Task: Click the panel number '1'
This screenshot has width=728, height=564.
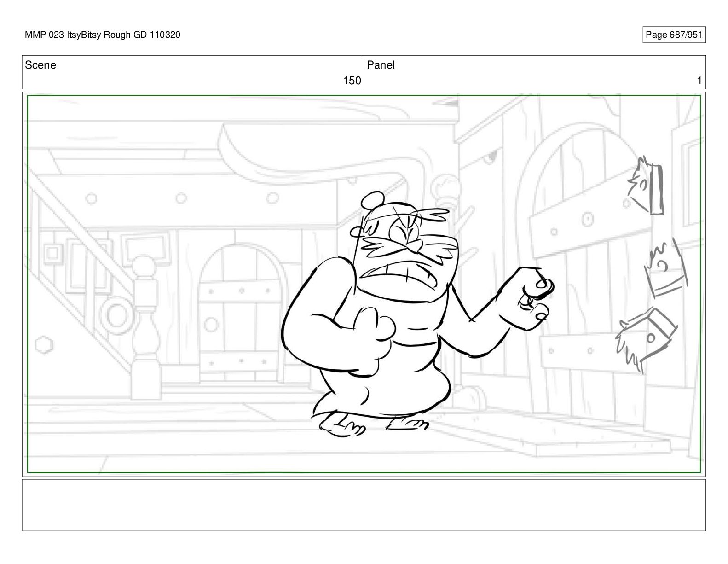Action: (699, 81)
